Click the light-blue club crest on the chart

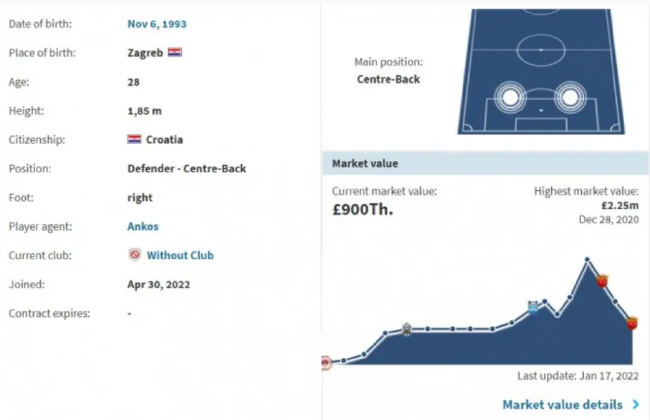[x=533, y=307]
